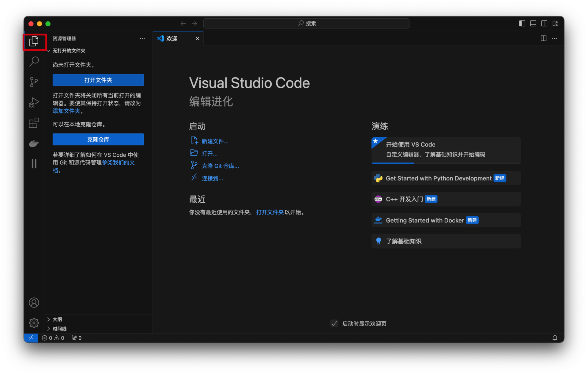The width and height of the screenshot is (588, 374).
Task: Click the folder icon beside 打开...
Action: coord(194,153)
